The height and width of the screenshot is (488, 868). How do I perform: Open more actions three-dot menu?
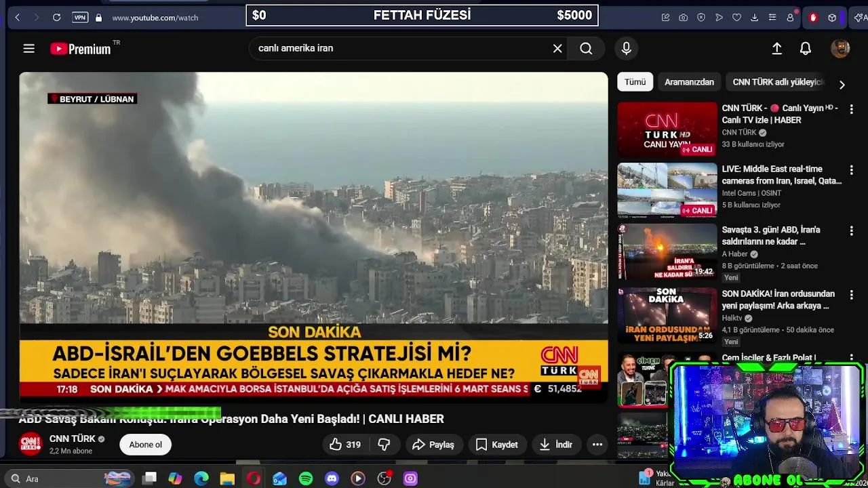pyautogui.click(x=597, y=445)
